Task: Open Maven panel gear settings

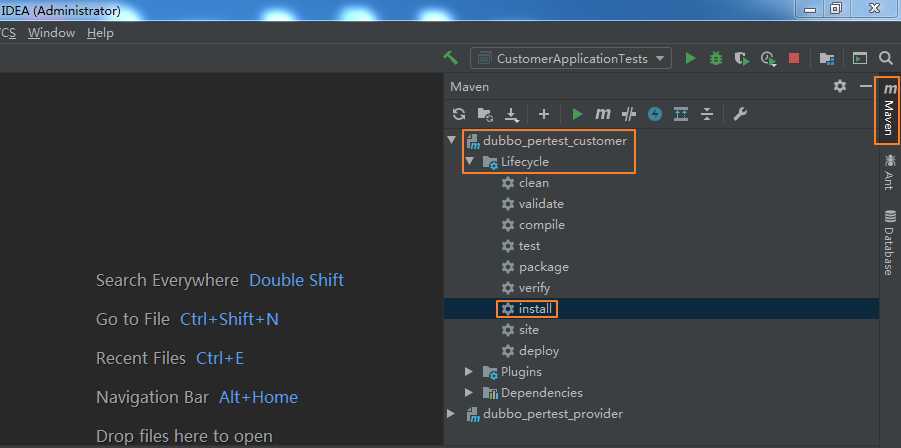Action: tap(840, 87)
